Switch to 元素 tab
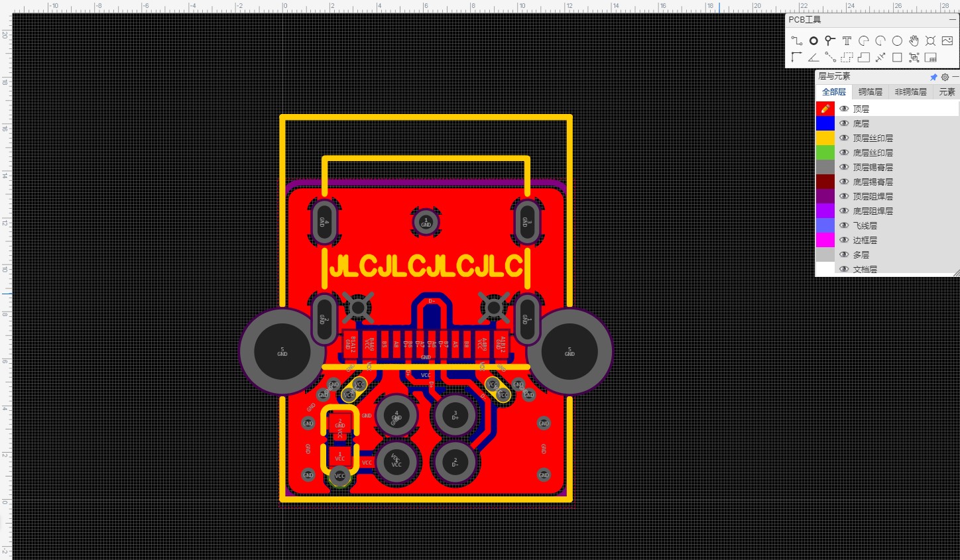This screenshot has width=960, height=560. click(947, 92)
